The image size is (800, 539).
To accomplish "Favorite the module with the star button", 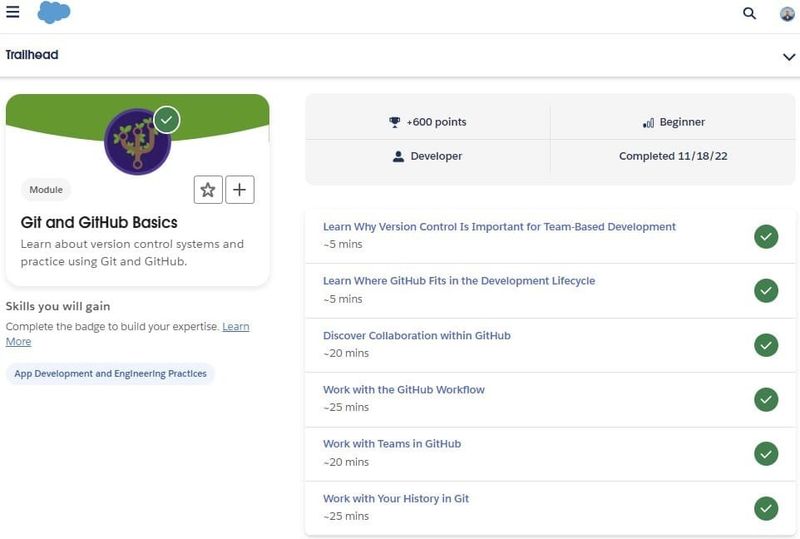I will pyautogui.click(x=208, y=190).
